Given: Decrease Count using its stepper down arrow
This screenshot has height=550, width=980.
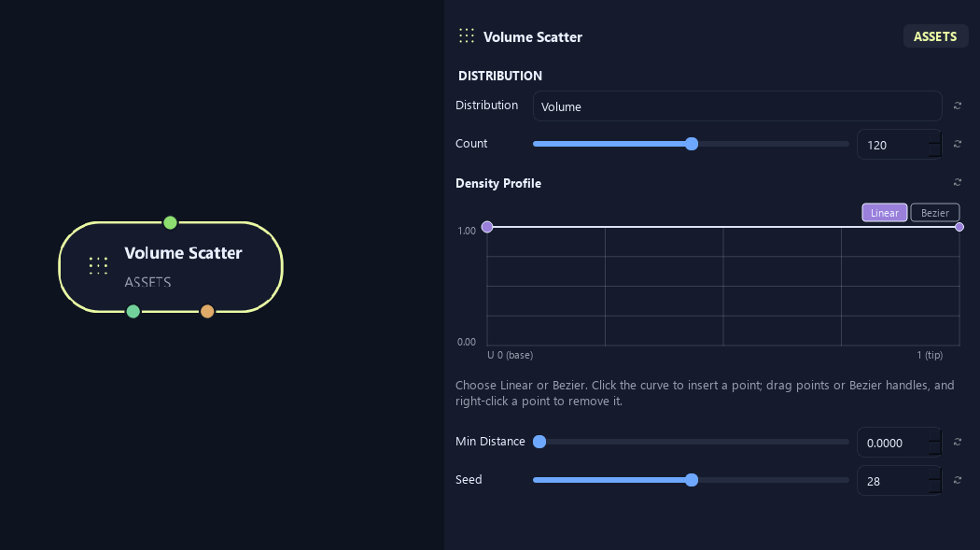Looking at the screenshot, I should [935, 151].
